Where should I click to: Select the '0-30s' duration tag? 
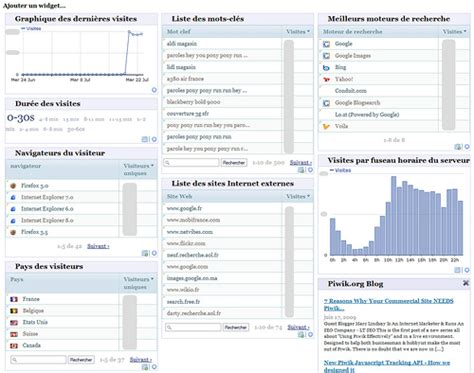[x=21, y=118]
